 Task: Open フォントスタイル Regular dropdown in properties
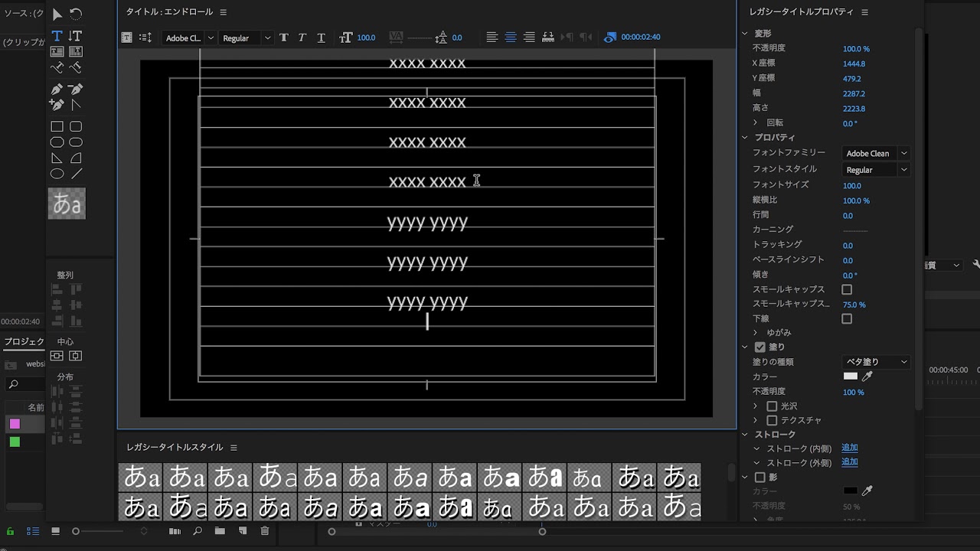876,170
